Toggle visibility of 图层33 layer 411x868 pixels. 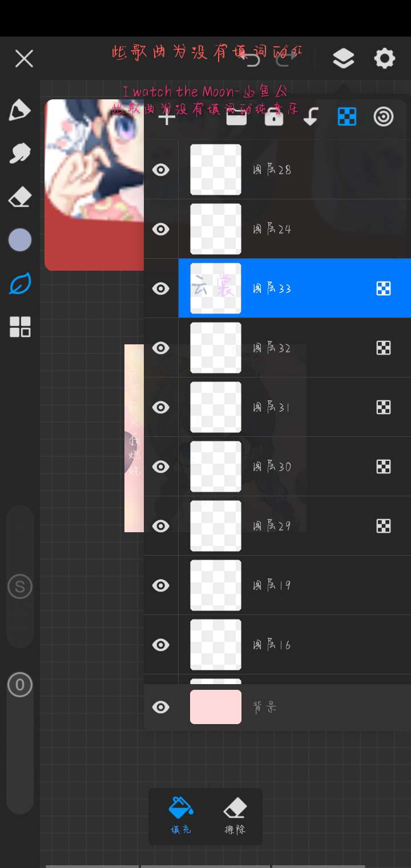coord(161,288)
